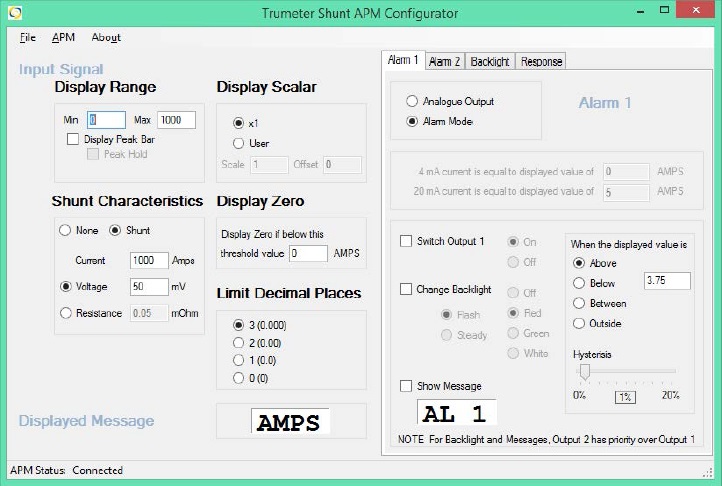Maximize the Configurator window
This screenshot has width=722, height=486.
point(664,10)
